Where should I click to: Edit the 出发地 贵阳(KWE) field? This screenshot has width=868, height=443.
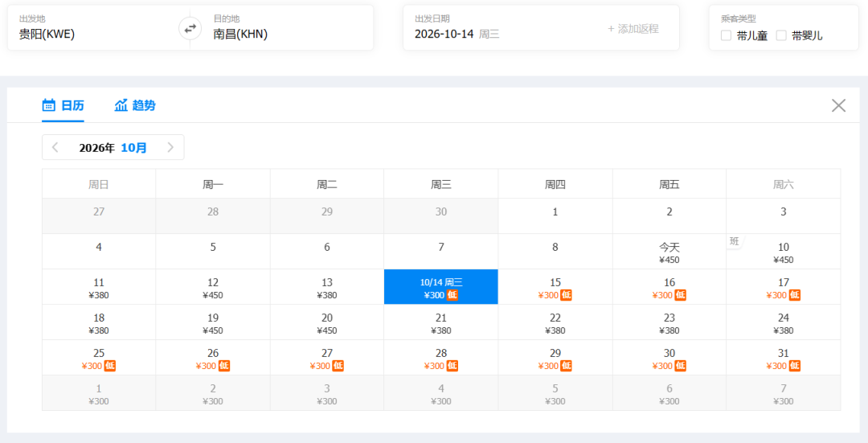[99, 27]
